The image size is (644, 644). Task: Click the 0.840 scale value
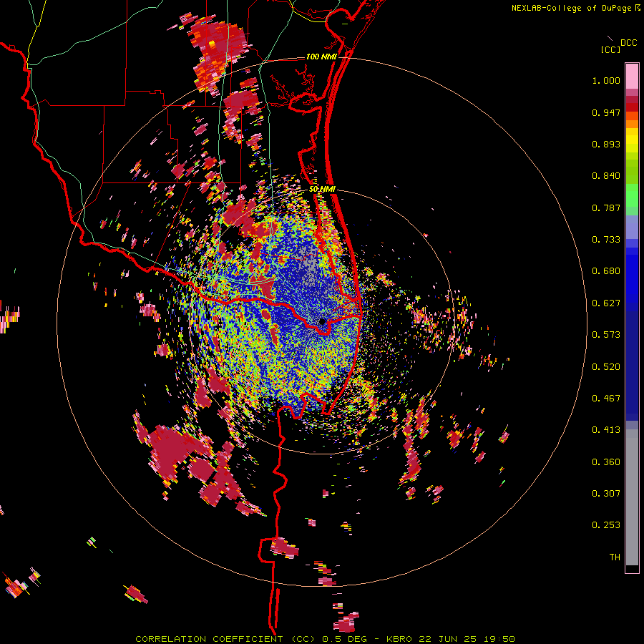click(x=606, y=176)
